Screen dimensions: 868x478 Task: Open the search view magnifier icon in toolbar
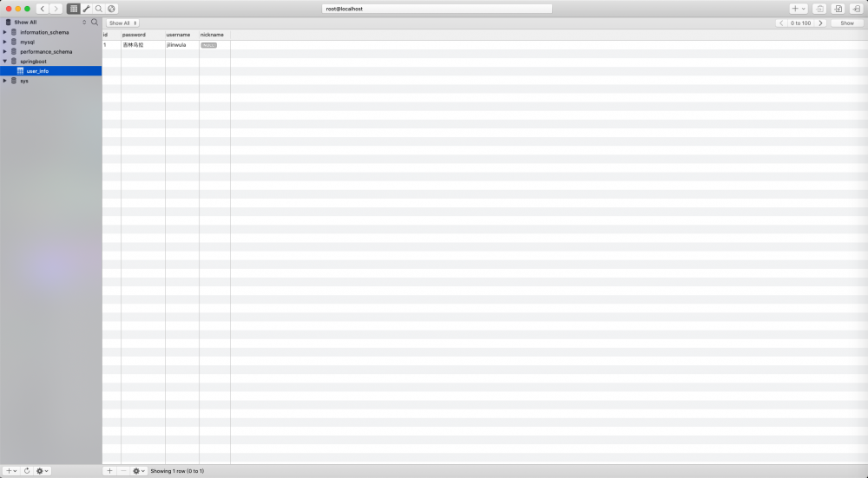[x=99, y=9]
